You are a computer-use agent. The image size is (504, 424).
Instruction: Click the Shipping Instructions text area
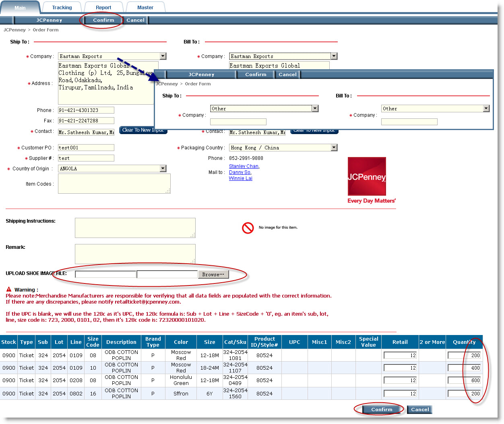tap(135, 228)
